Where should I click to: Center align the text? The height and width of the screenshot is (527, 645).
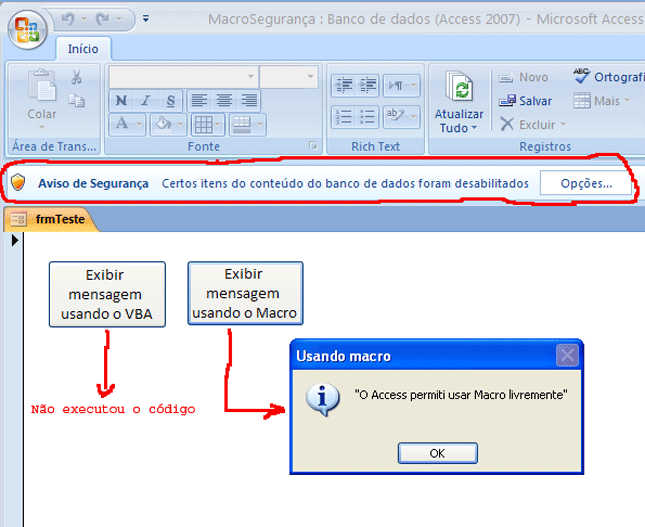click(224, 100)
